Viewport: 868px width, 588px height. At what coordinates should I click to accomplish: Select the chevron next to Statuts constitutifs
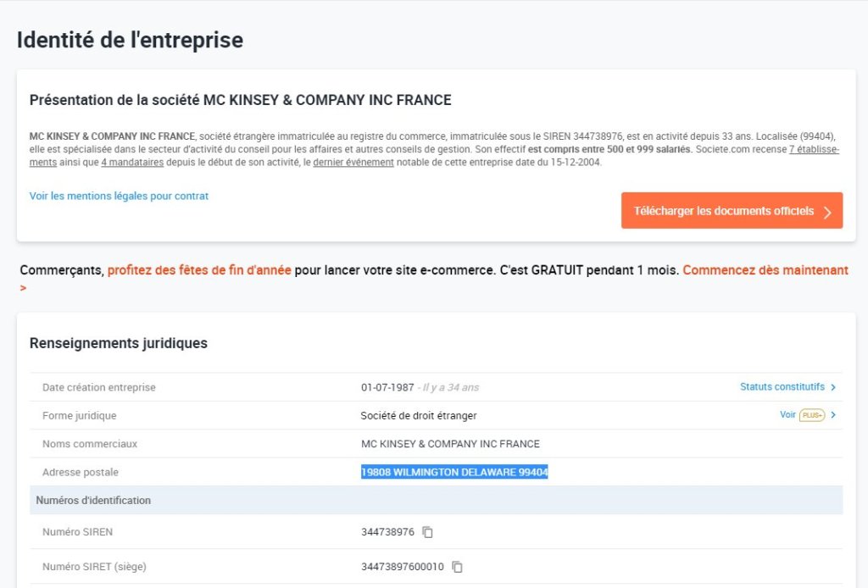832,386
